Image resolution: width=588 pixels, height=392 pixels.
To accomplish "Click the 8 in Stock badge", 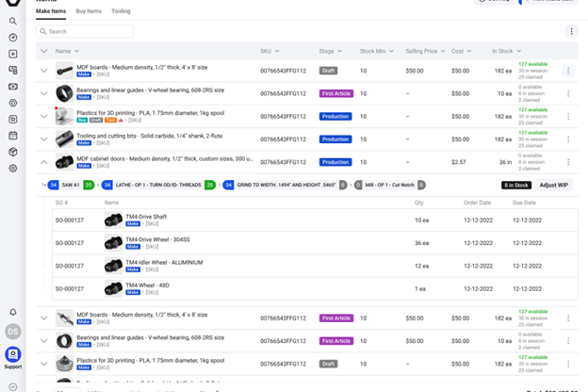I will (x=516, y=185).
